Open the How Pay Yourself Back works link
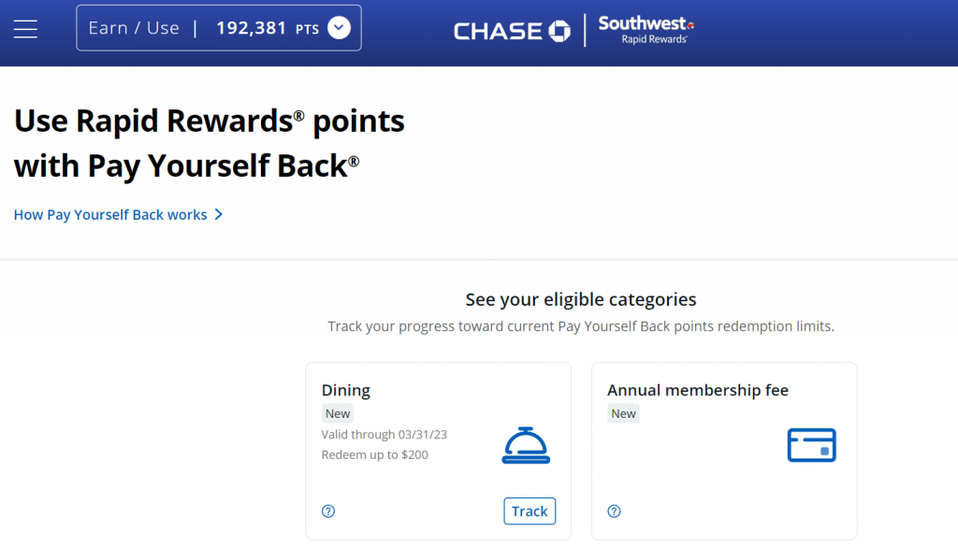The height and width of the screenshot is (560, 958). pos(109,214)
